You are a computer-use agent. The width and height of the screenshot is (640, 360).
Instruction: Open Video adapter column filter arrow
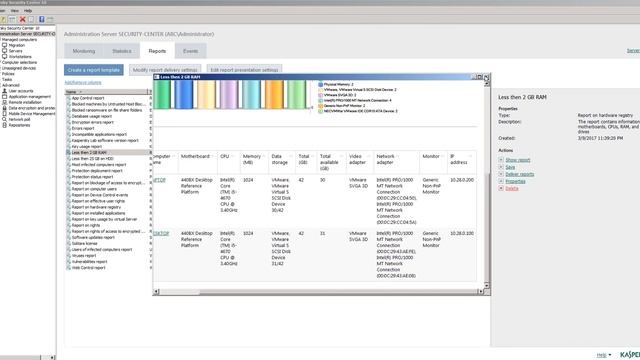click(x=368, y=156)
